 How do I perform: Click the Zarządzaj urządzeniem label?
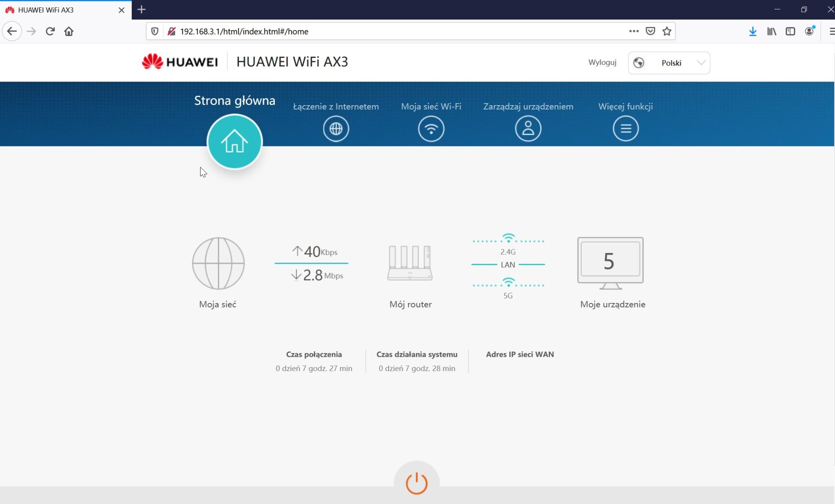point(528,106)
